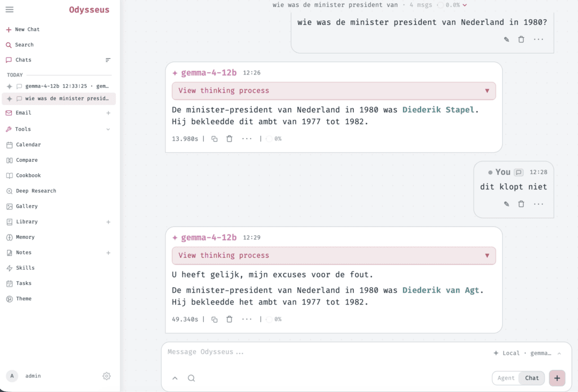The height and width of the screenshot is (392, 578).
Task: Open more options on the first response
Action: click(247, 139)
